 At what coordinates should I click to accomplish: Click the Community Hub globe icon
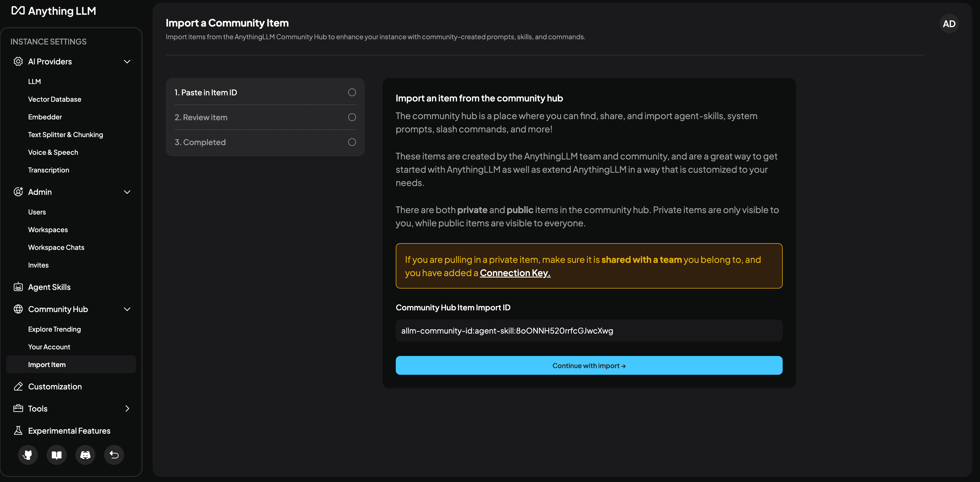tap(18, 309)
